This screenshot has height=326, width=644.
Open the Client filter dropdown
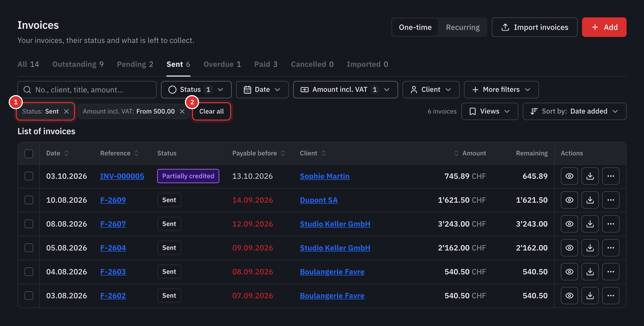coord(431,90)
